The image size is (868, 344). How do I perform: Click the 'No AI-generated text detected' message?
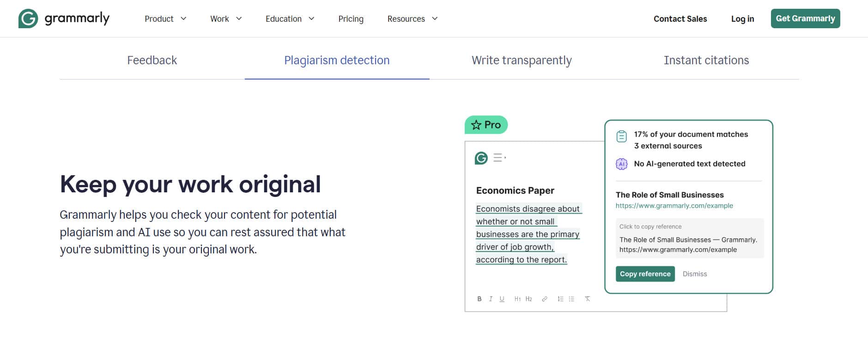tap(689, 164)
